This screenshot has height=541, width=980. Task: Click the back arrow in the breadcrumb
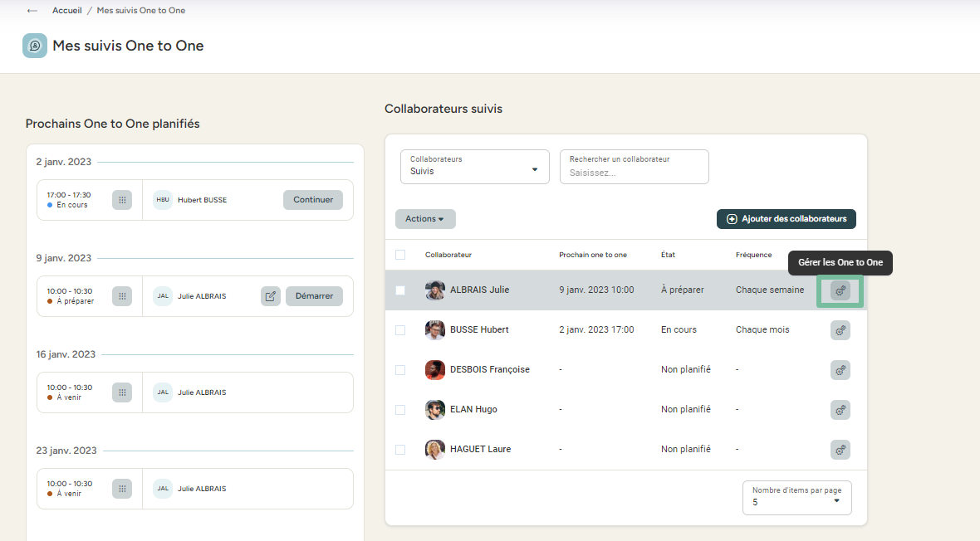pyautogui.click(x=32, y=11)
